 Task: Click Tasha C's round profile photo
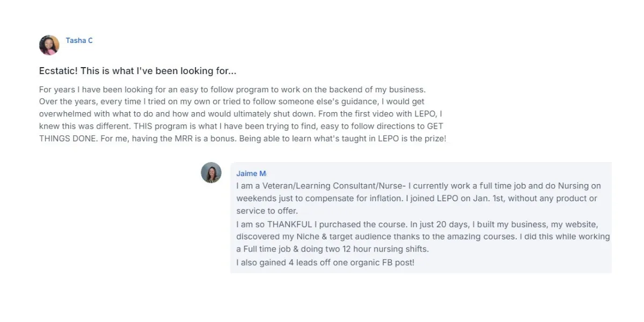tap(49, 45)
